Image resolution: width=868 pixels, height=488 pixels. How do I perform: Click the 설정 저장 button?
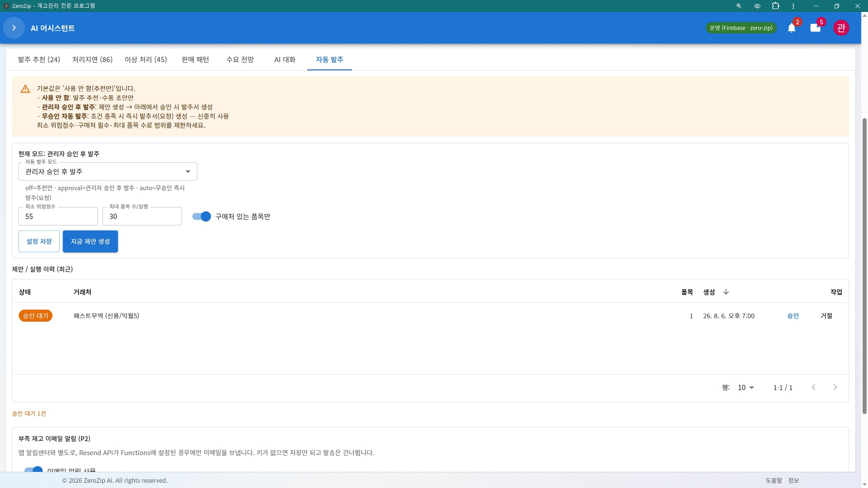(39, 242)
